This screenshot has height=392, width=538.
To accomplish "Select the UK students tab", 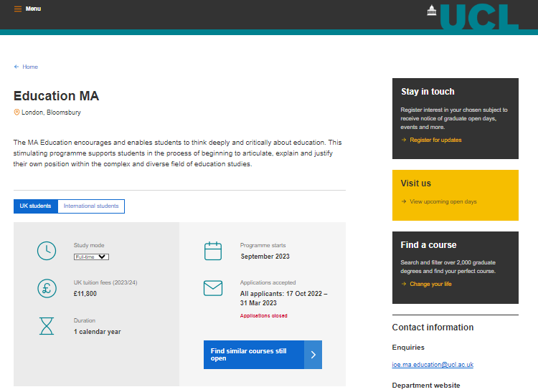I will coord(35,206).
